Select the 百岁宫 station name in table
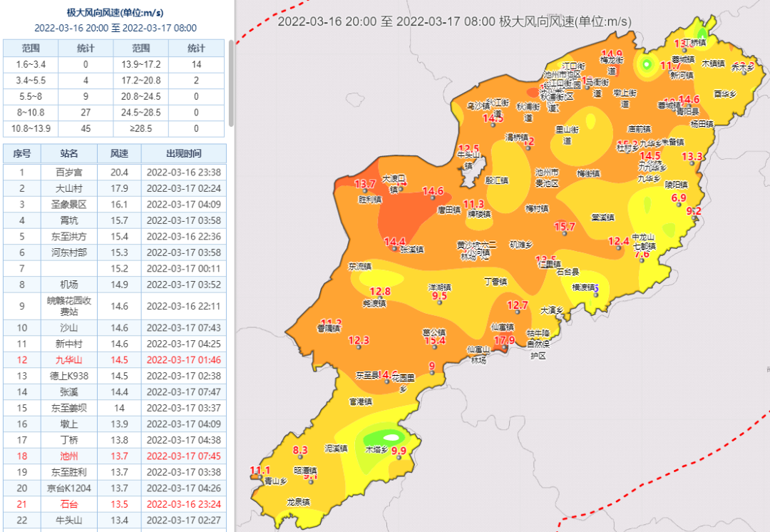 coord(69,172)
